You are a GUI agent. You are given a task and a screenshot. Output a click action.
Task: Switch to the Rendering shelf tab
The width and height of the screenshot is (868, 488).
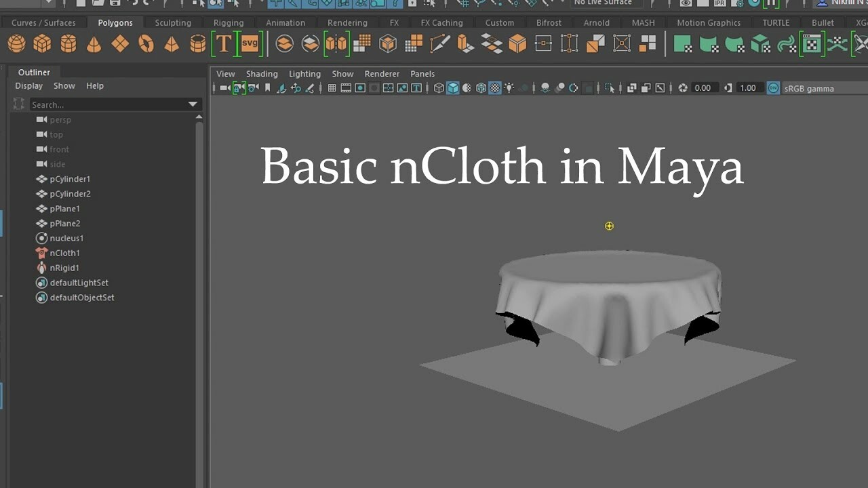[x=347, y=22]
